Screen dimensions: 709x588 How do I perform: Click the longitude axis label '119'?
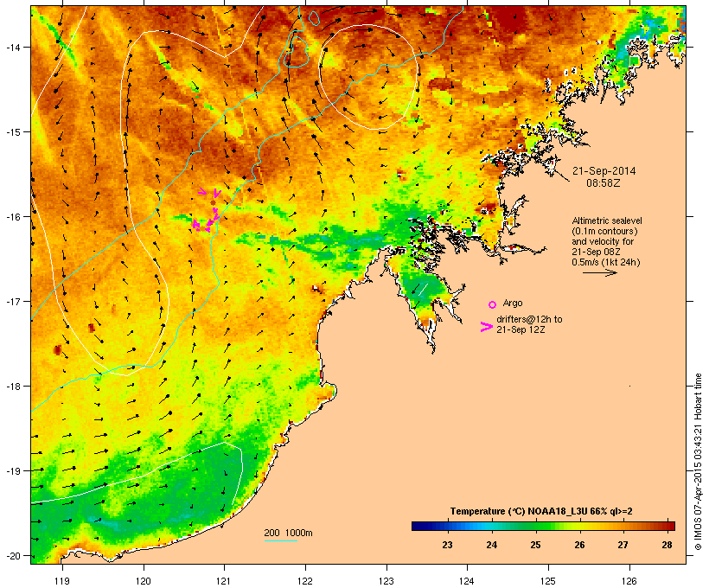(x=62, y=581)
